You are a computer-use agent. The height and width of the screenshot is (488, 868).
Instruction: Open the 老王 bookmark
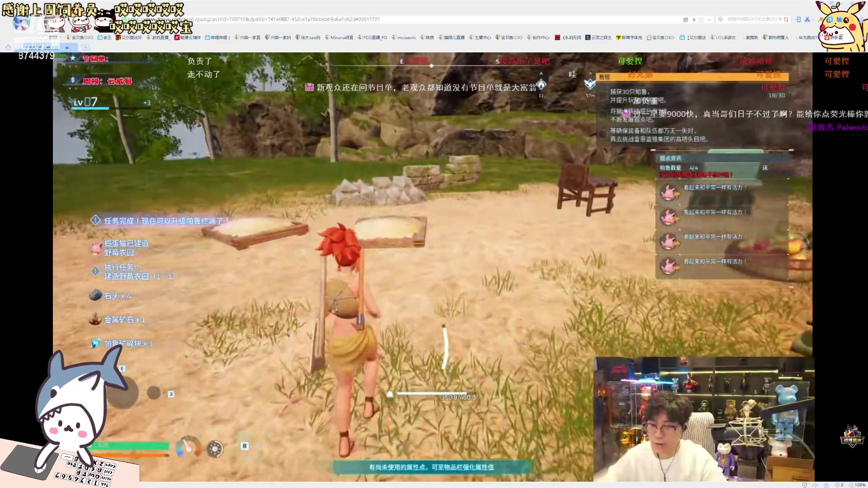pyautogui.click(x=104, y=38)
